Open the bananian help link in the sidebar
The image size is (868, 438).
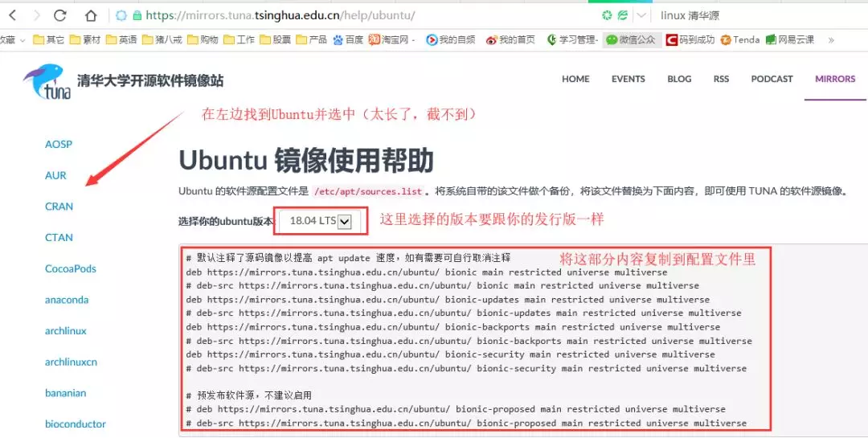(x=65, y=393)
